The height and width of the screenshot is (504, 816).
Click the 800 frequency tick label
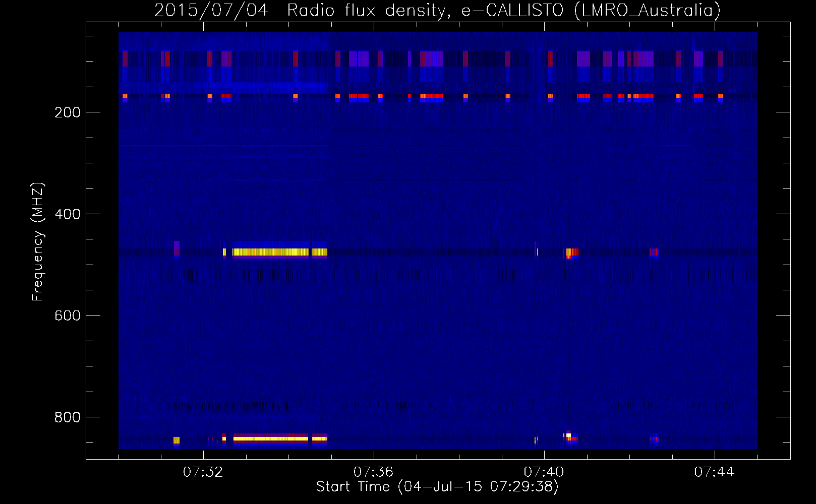68,417
